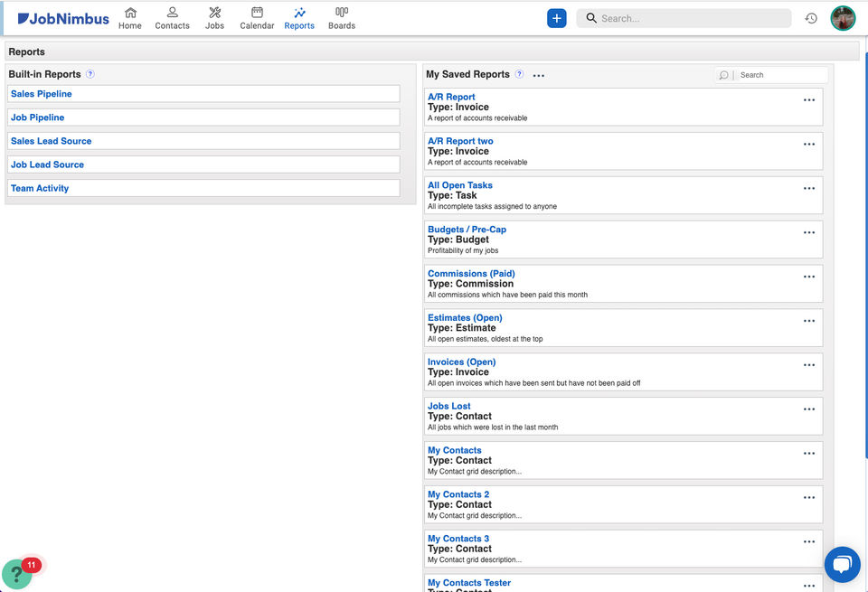The width and height of the screenshot is (868, 592).
Task: Open the My Contacts 2 ellipsis menu
Action: coord(809,497)
